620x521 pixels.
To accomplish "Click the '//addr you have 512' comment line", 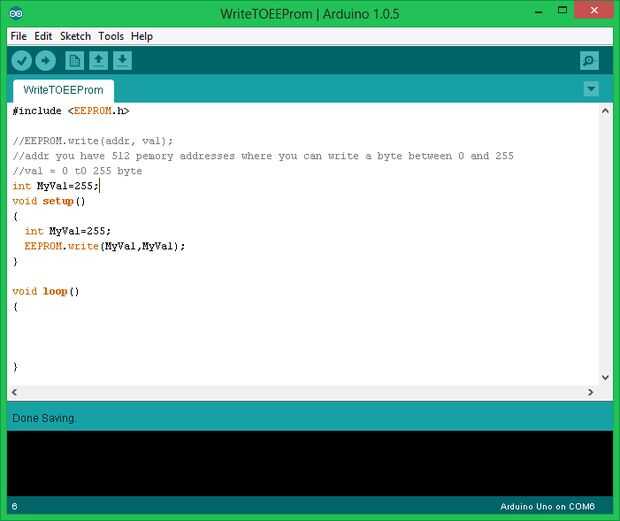I will point(263,156).
